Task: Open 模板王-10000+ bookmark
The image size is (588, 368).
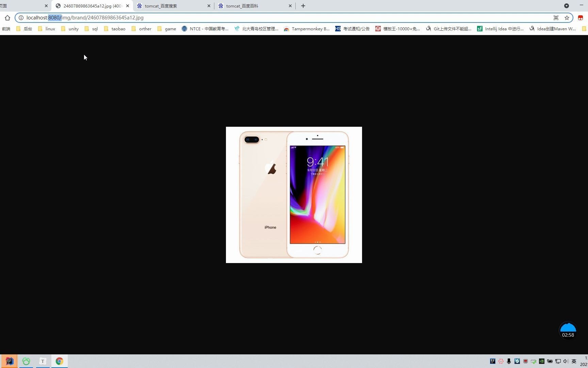Action: (x=398, y=29)
